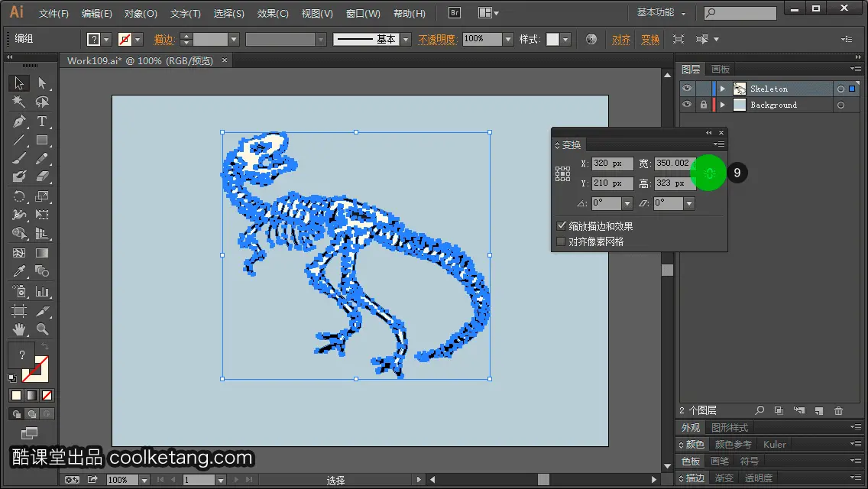Click the 对齐 align link

tap(621, 39)
